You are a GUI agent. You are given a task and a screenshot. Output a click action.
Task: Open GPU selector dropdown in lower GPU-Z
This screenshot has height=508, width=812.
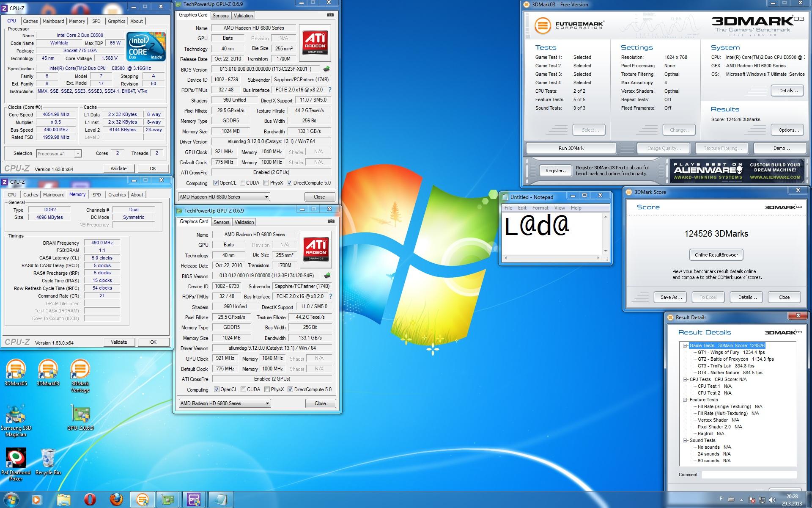(225, 403)
